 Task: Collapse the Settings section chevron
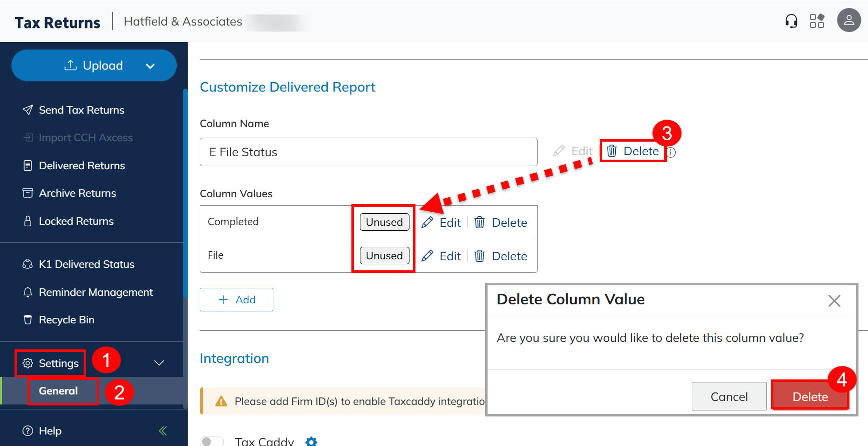(x=159, y=363)
